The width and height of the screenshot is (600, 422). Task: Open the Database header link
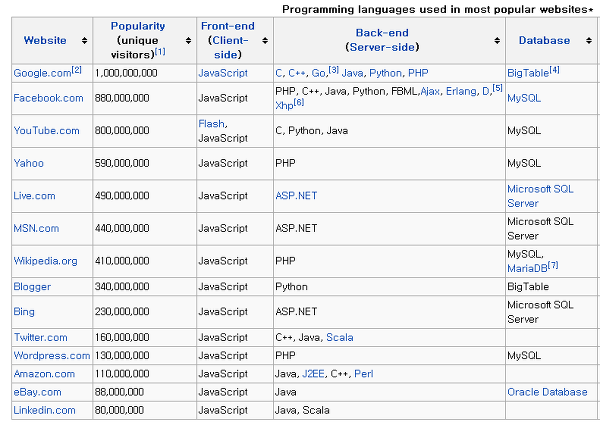click(x=544, y=41)
